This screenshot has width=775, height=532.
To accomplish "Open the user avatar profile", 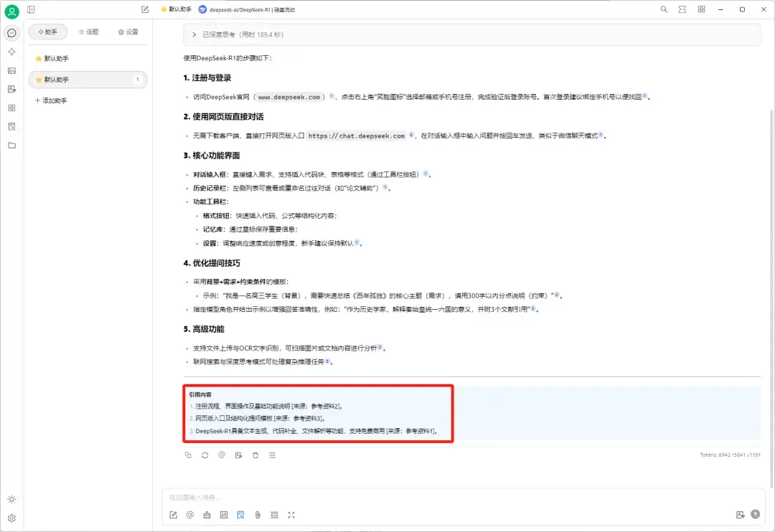I will 11,11.
